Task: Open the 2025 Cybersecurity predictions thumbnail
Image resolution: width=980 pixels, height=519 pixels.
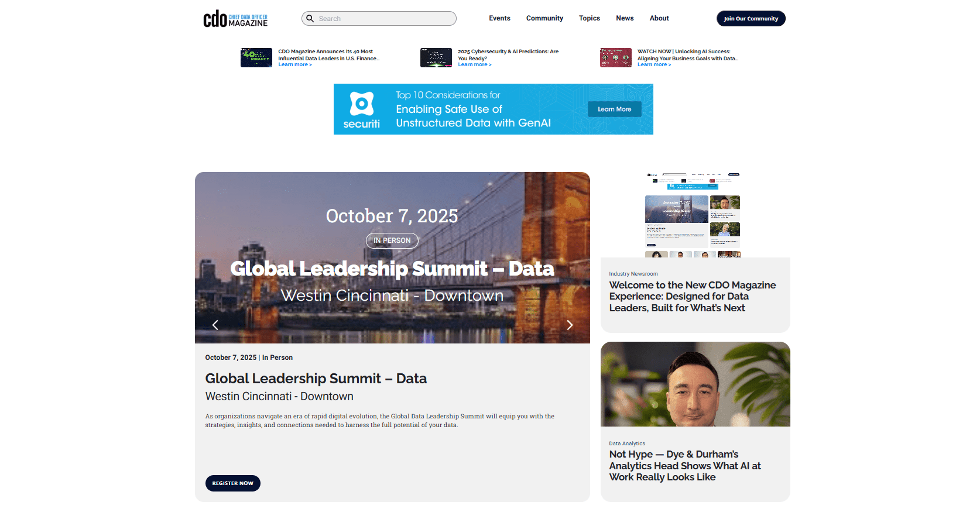Action: click(436, 58)
